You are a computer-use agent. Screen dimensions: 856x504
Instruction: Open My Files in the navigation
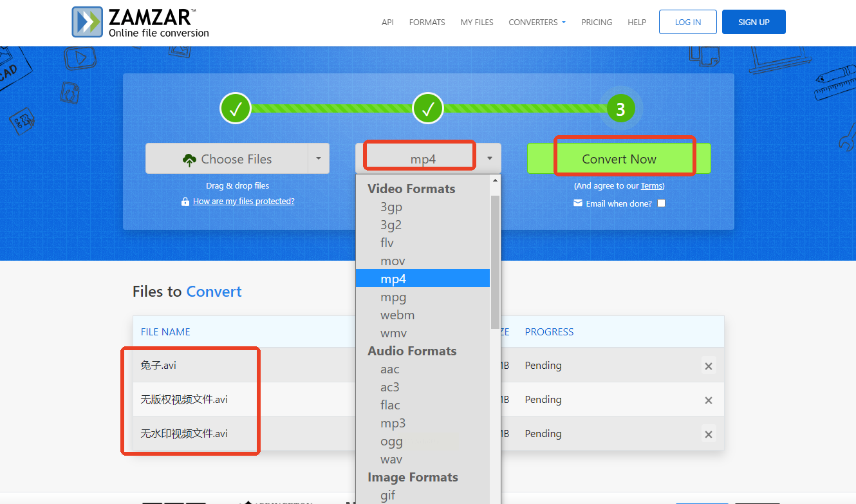[477, 22]
